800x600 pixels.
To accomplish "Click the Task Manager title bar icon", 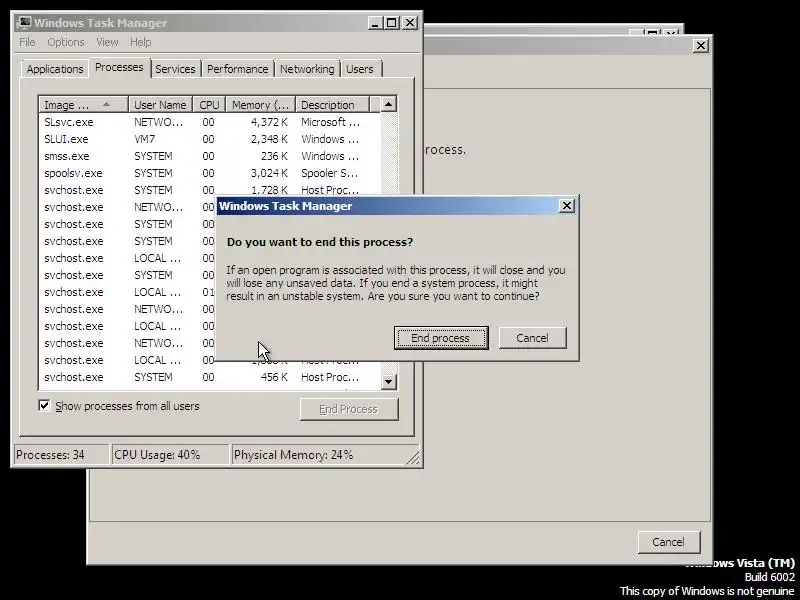I will tap(24, 22).
